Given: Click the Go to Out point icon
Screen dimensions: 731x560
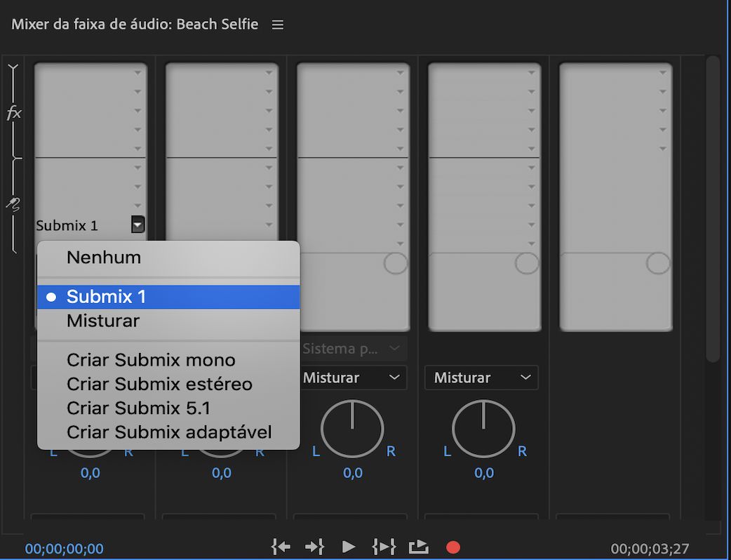Looking at the screenshot, I should (314, 547).
